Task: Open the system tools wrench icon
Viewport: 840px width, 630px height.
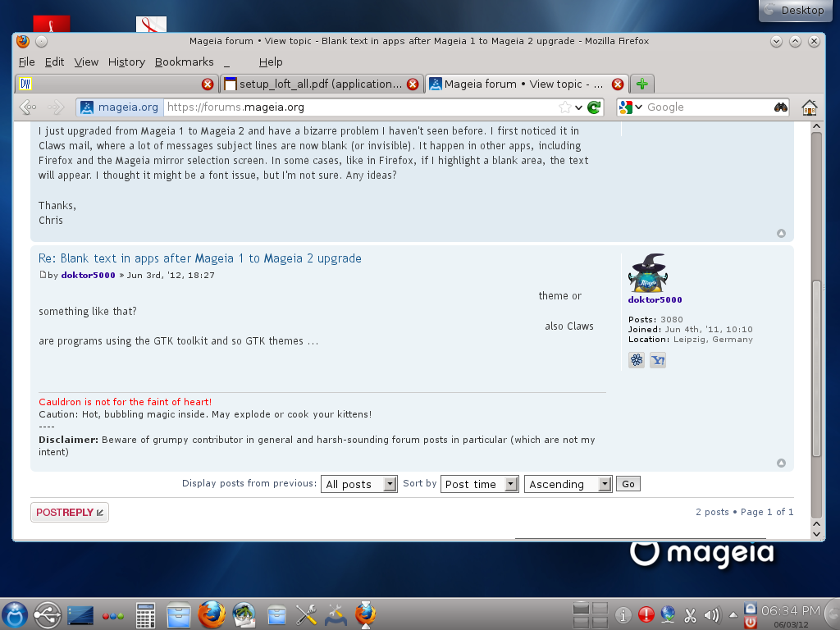Action: coord(306,615)
